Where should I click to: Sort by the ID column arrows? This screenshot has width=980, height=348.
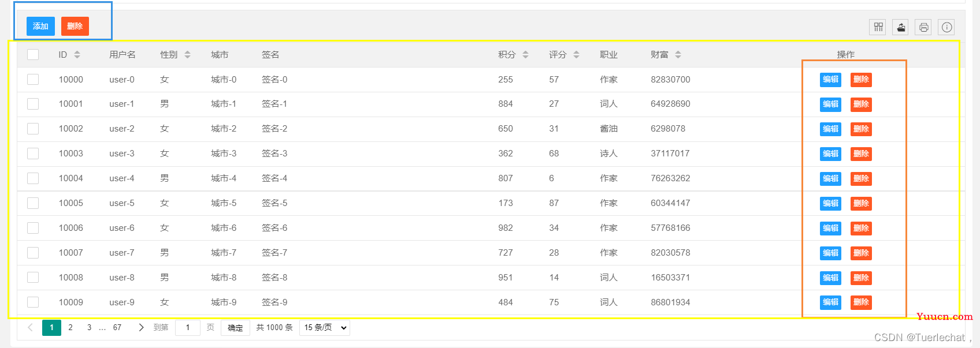coord(77,55)
